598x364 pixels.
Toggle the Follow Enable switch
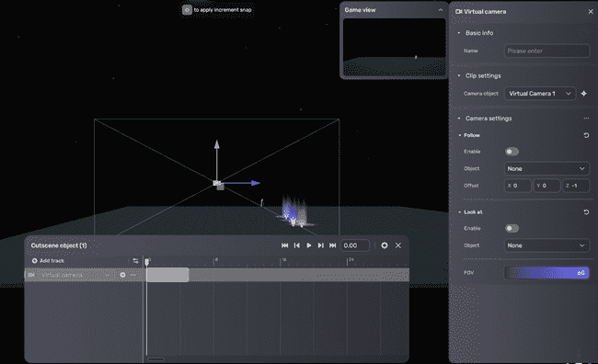pyautogui.click(x=512, y=152)
